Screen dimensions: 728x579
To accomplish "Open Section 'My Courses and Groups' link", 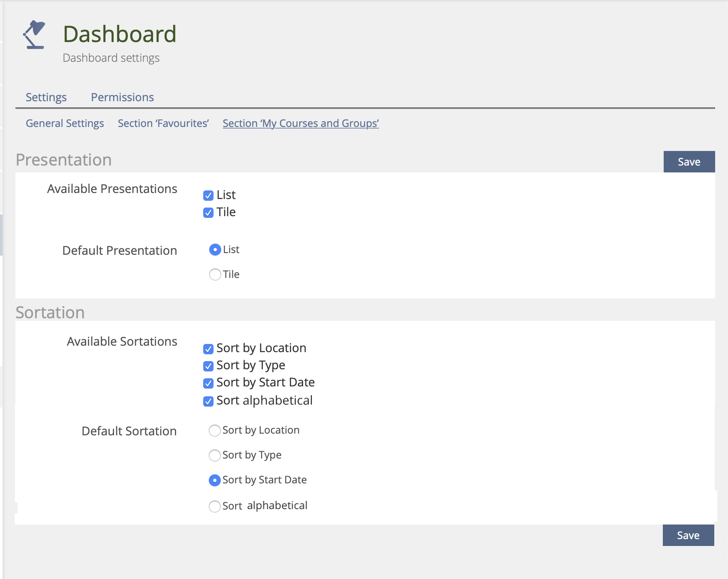I will [x=301, y=124].
